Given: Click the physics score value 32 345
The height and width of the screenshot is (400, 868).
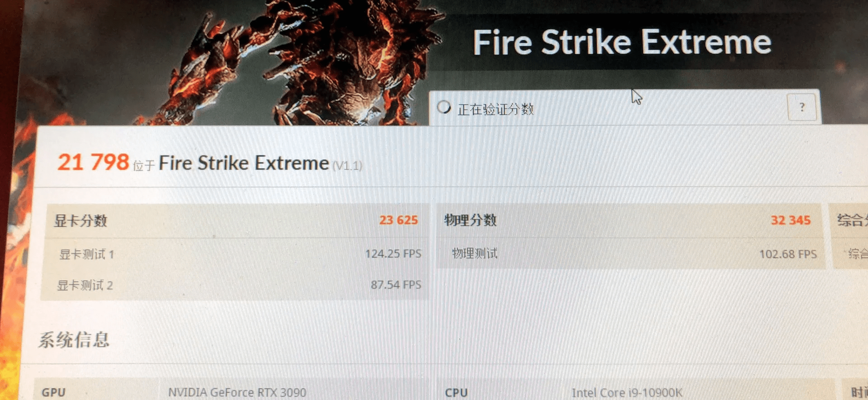Looking at the screenshot, I should pyautogui.click(x=791, y=220).
